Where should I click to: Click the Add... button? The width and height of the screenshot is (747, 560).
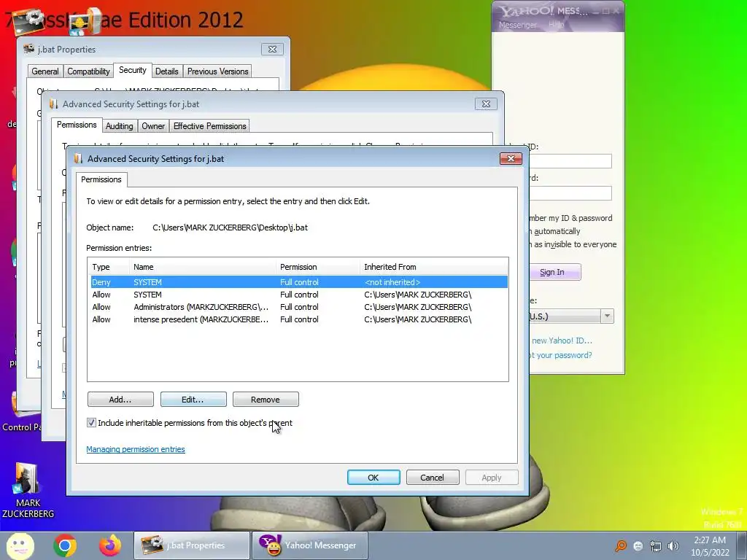pyautogui.click(x=120, y=400)
